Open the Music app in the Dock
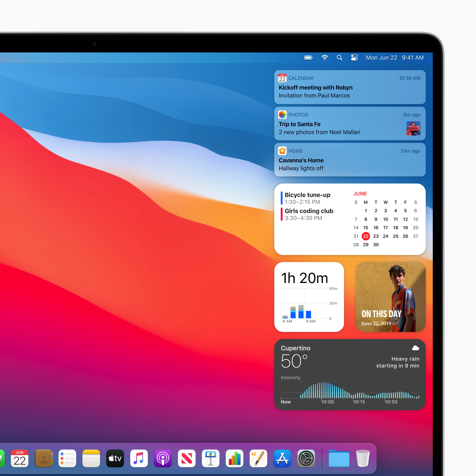 click(x=139, y=458)
